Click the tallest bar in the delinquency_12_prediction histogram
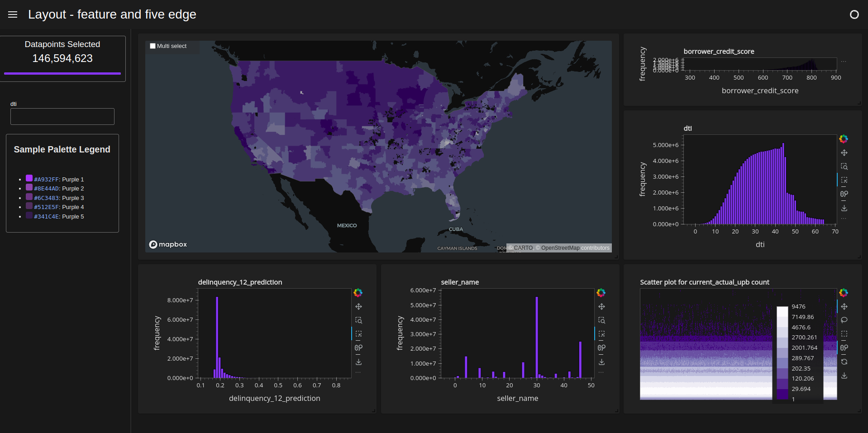 tap(217, 337)
